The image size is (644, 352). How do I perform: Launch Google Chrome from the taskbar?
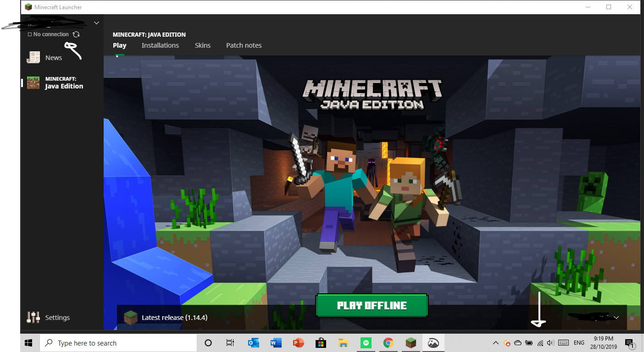tap(388, 343)
